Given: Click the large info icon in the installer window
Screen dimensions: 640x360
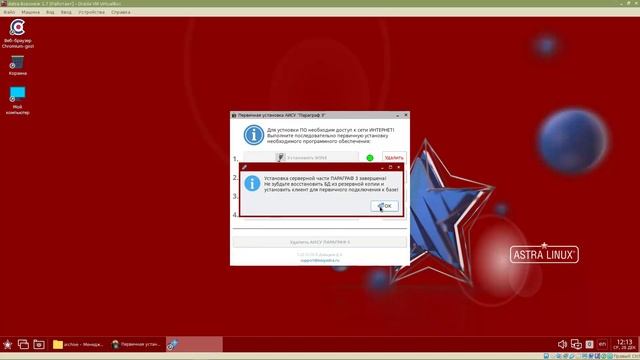Looking at the screenshot, I should [254, 135].
